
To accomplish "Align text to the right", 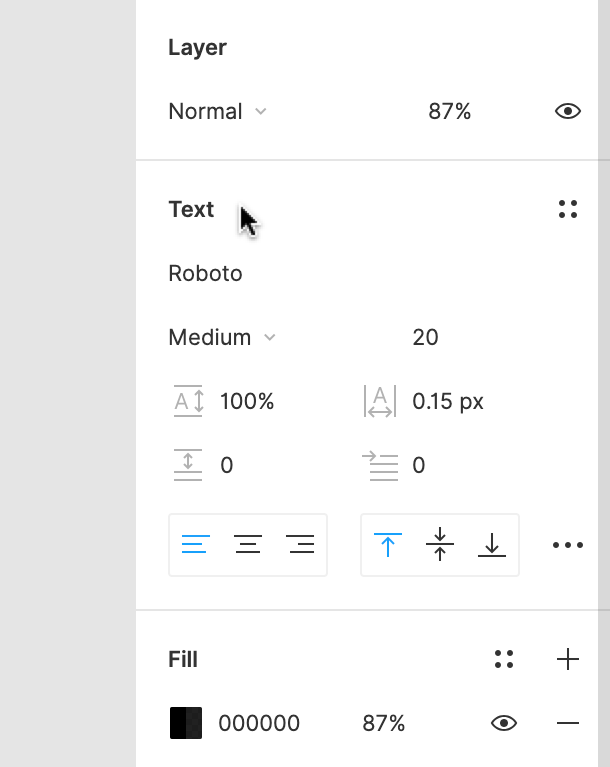I will (x=300, y=545).
